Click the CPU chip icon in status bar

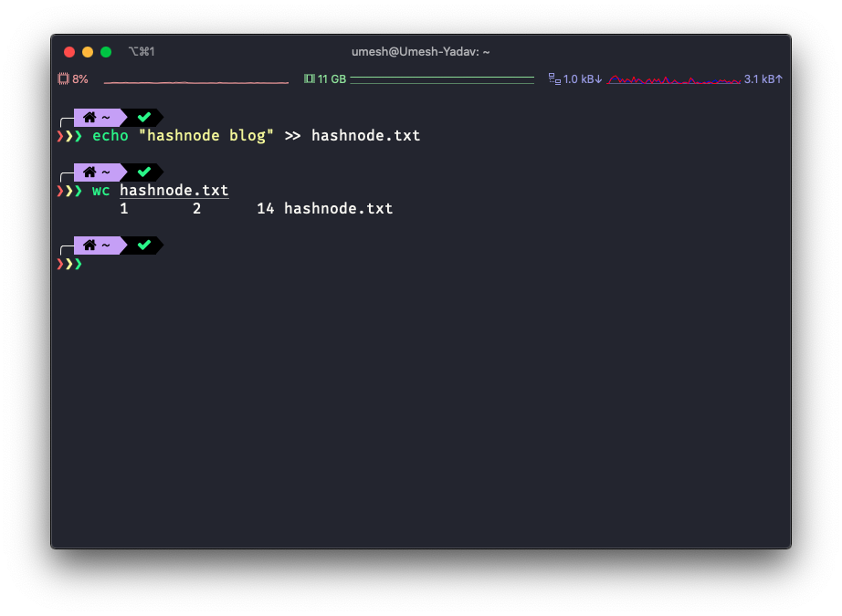[64, 79]
